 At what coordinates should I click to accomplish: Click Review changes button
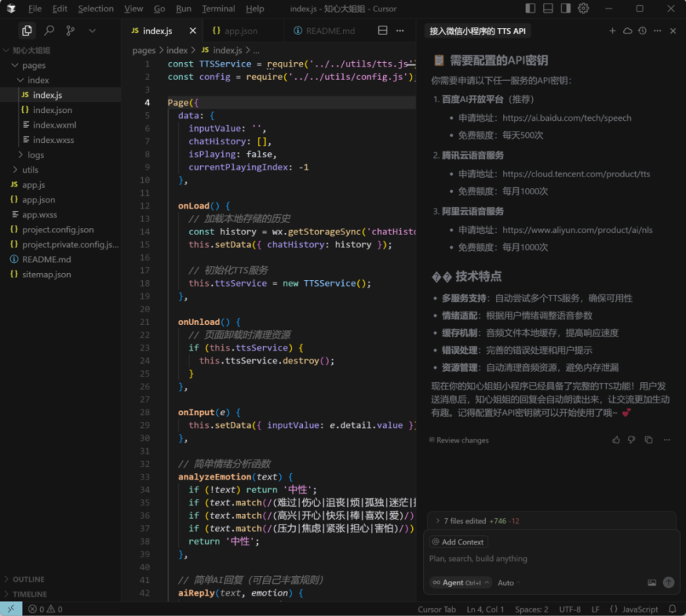(459, 440)
